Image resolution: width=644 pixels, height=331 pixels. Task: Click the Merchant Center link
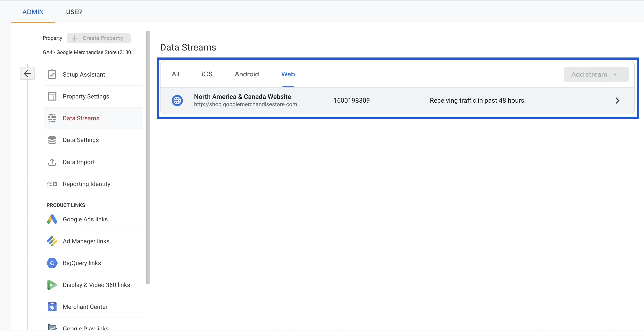84,307
